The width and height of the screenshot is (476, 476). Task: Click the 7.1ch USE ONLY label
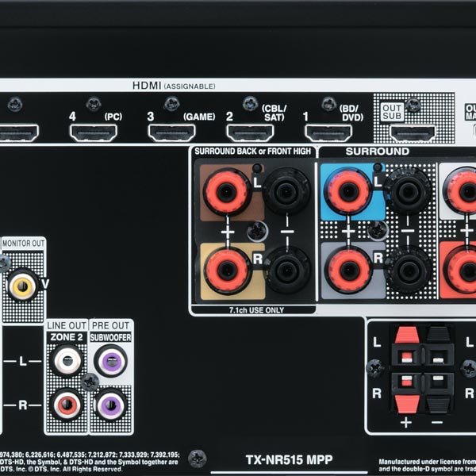(256, 310)
